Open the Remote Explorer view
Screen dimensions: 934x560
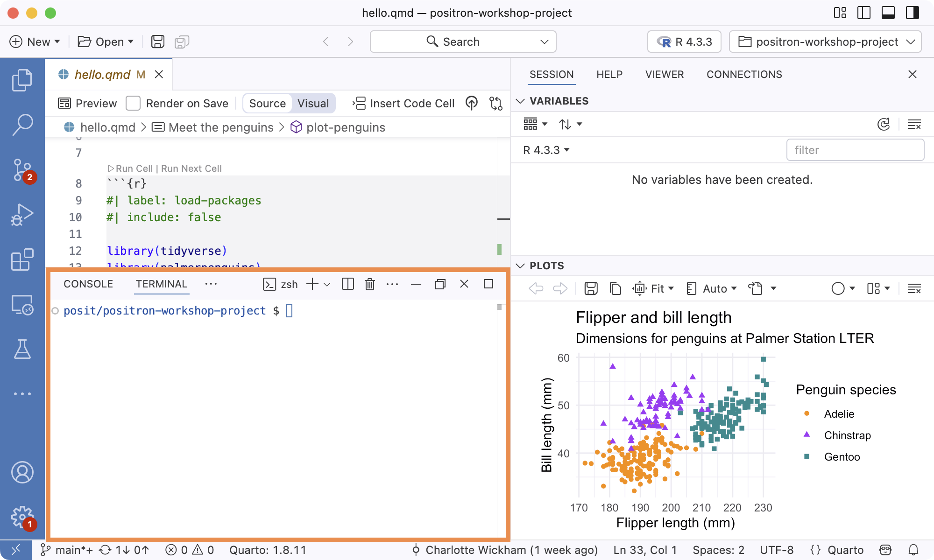click(x=22, y=305)
